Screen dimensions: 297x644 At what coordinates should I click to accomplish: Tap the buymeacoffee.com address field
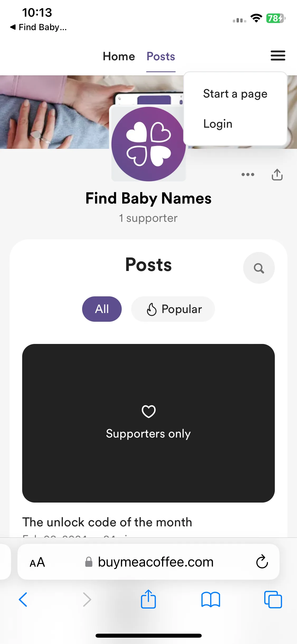click(148, 562)
